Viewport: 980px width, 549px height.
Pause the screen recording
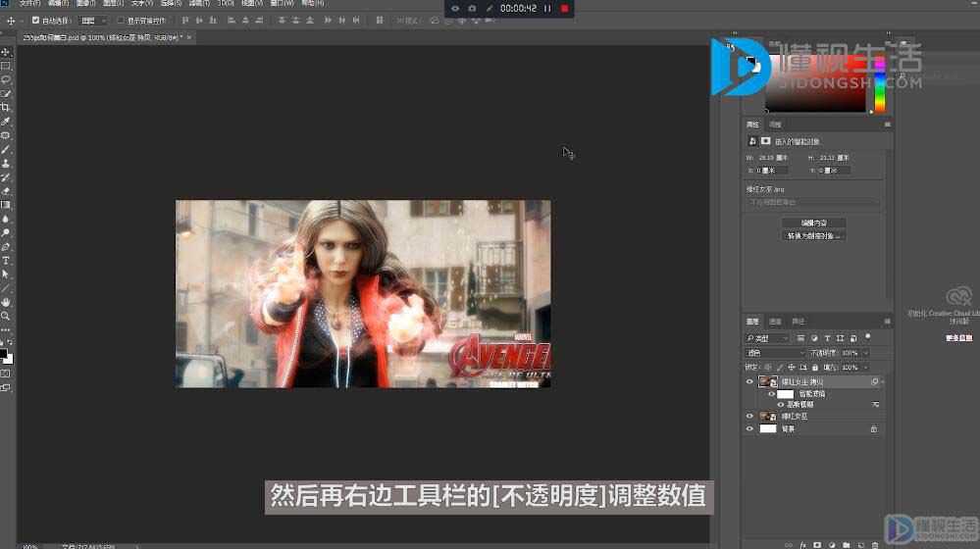coord(547,9)
